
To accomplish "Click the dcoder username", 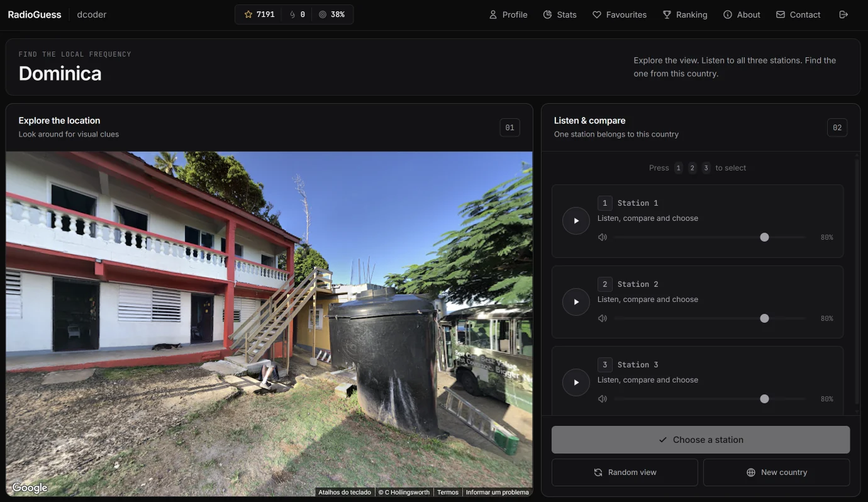I will [x=92, y=14].
